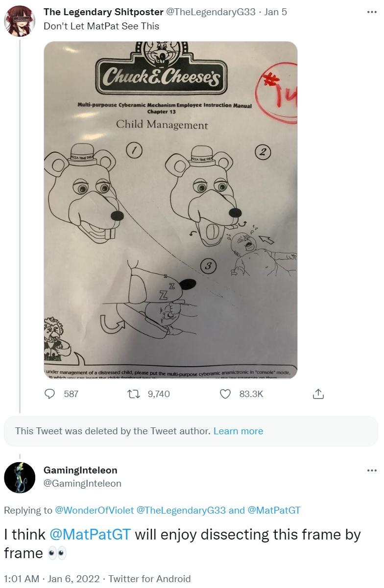Screen dimensions: 384x588
Task: Click The Legendary Shitposter display name
Action: click(x=103, y=12)
